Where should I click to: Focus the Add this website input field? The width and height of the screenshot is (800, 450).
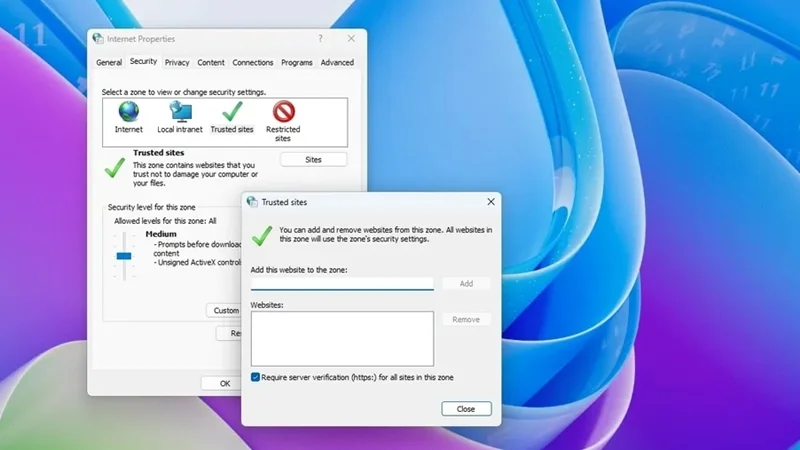pos(342,284)
